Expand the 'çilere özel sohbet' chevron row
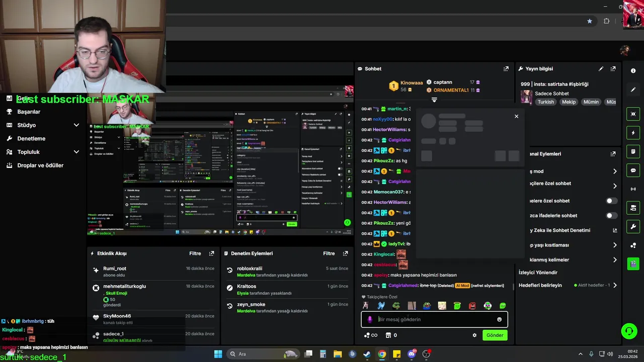 [x=615, y=186]
